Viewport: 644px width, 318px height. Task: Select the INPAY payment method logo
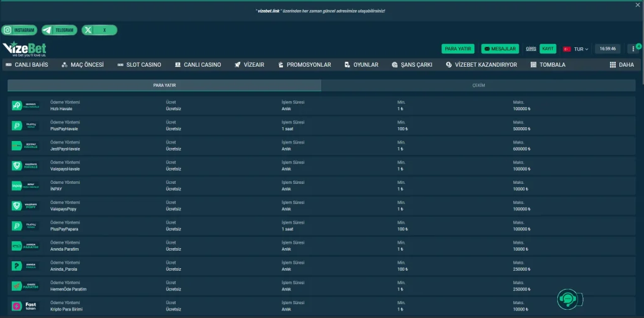25,186
